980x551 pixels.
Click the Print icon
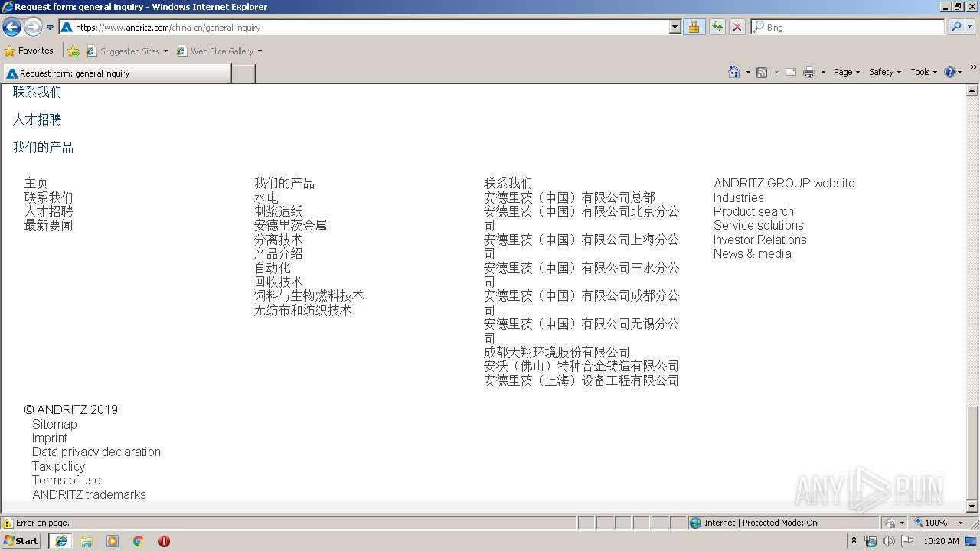(809, 72)
